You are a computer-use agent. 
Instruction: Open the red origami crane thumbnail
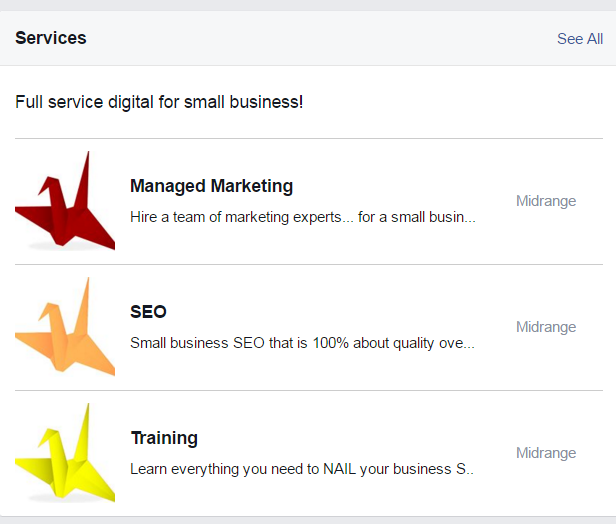pos(65,201)
